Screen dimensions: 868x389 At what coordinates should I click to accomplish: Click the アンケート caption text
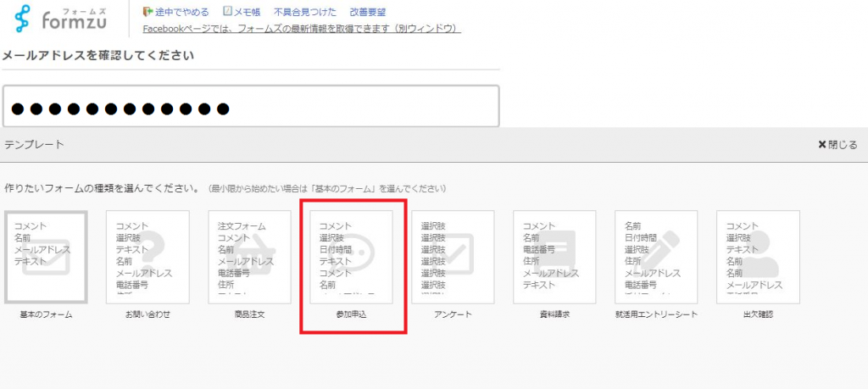coord(453,314)
